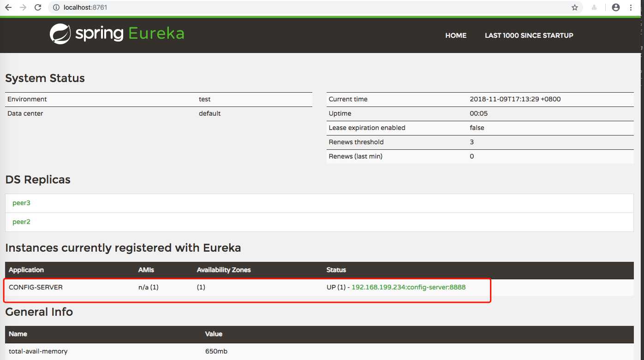Select the Environment label cell

coord(27,99)
